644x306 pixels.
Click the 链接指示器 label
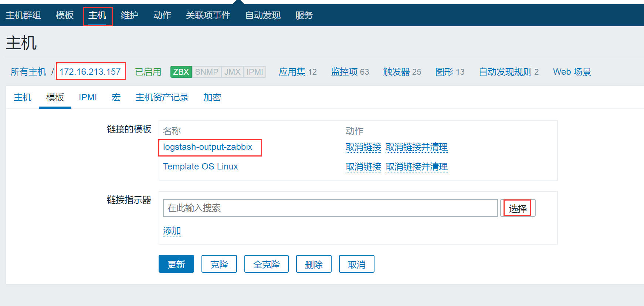pos(129,200)
